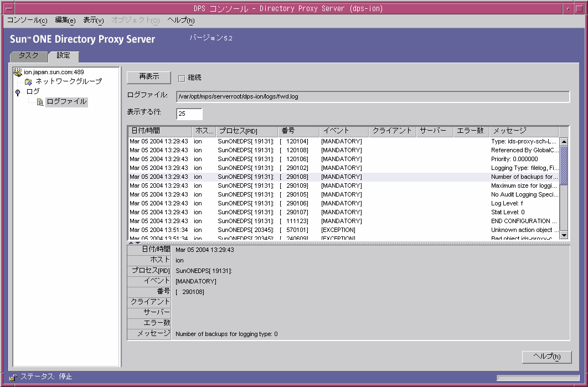Screen dimensions: 588x387
Task: Select log row numbered 120108
Action: 343,151
